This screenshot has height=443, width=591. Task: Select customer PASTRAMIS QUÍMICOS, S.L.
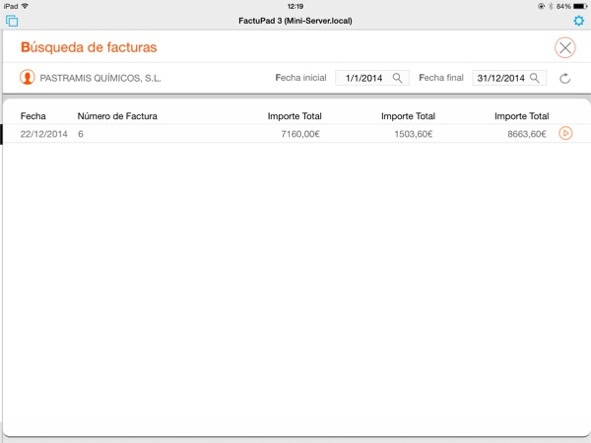[x=100, y=78]
